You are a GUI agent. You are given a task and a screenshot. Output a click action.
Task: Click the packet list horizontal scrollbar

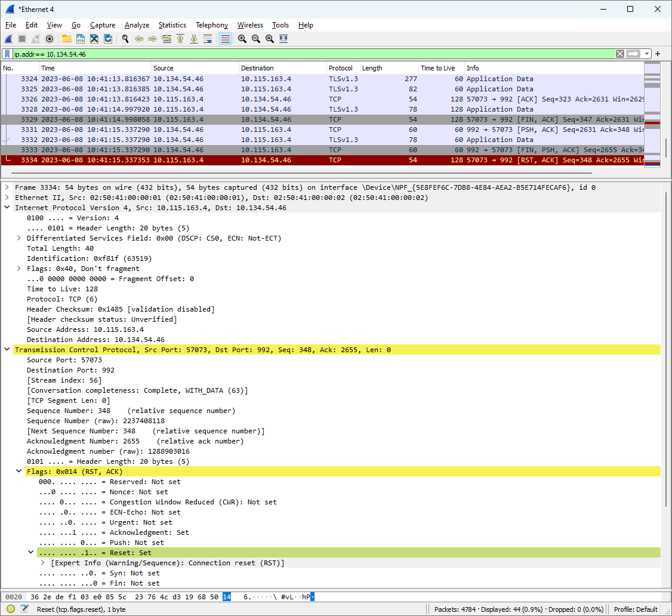(x=301, y=173)
